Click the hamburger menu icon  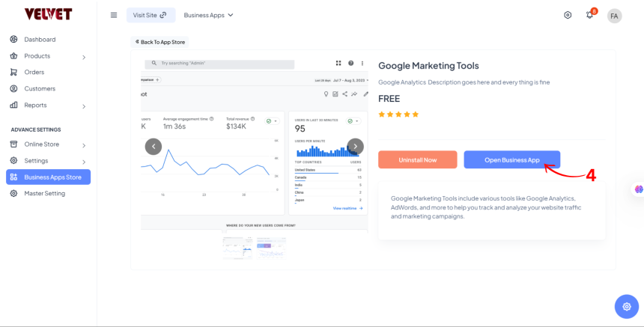[114, 15]
